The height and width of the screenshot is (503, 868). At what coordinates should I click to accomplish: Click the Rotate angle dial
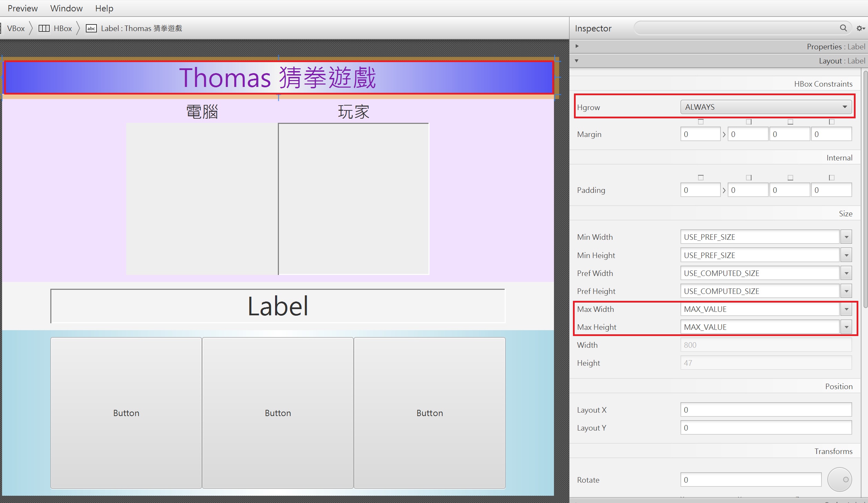pos(840,480)
